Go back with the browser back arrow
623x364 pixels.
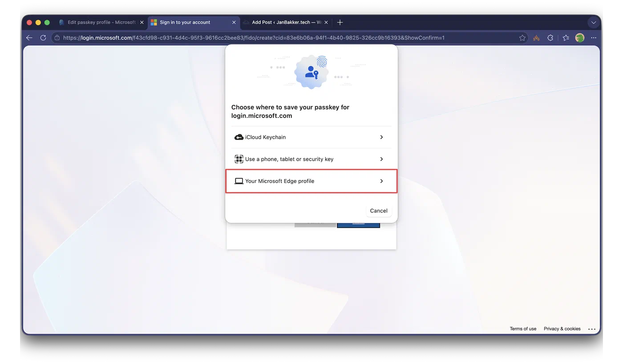(x=29, y=38)
